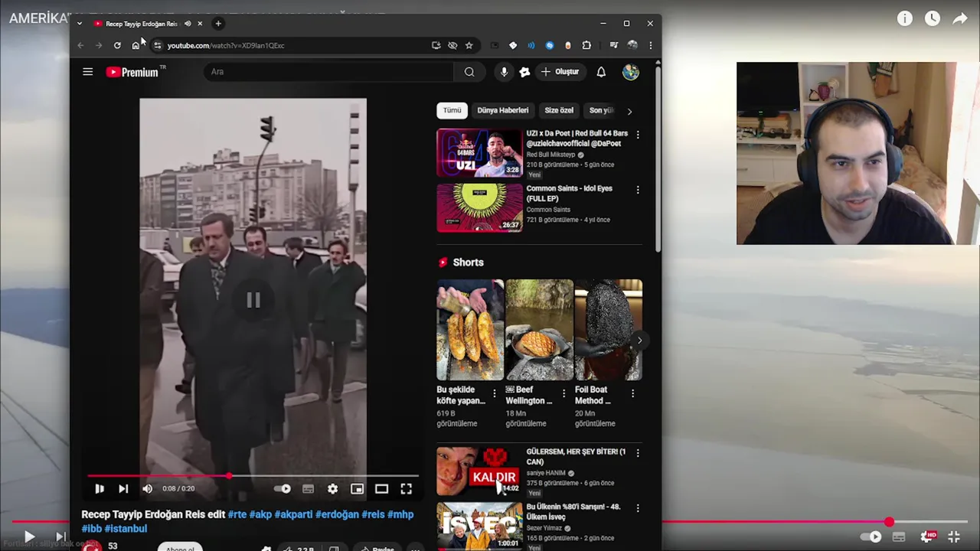Open the Foil Boat Method short
This screenshot has height=551, width=980.
[x=608, y=330]
